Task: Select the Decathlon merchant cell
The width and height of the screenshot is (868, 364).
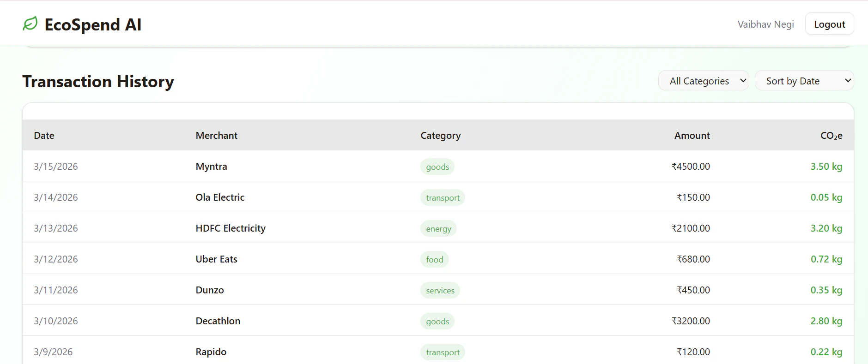Action: click(218, 321)
